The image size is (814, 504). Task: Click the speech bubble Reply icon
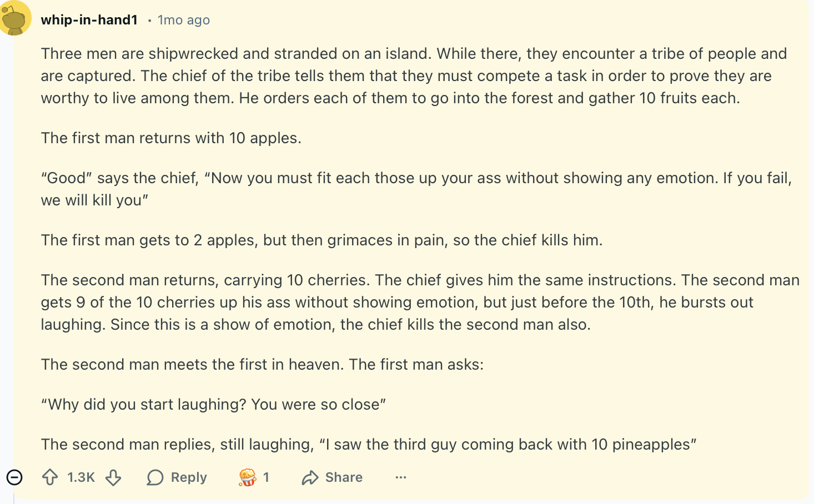click(x=154, y=477)
